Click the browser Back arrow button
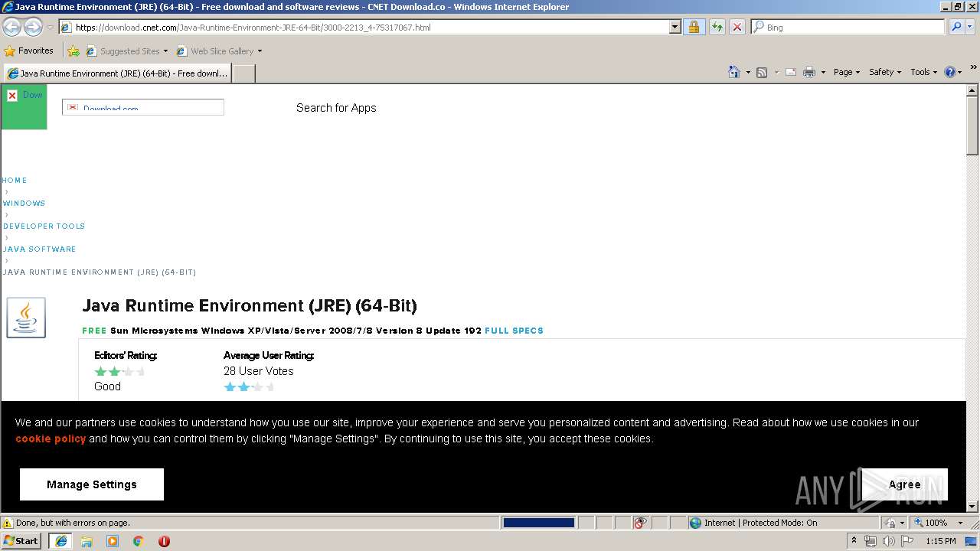The height and width of the screenshot is (551, 980). click(11, 27)
